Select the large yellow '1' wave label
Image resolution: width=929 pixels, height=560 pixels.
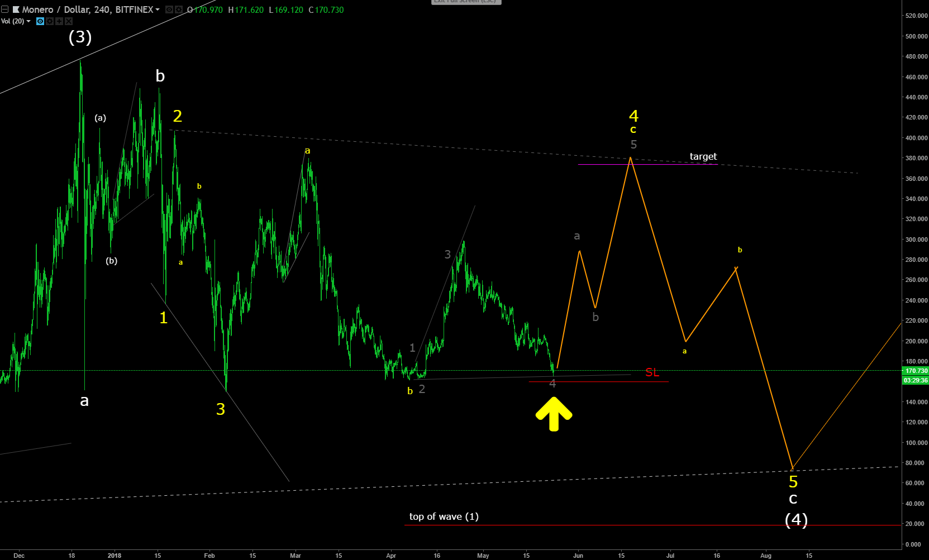163,318
